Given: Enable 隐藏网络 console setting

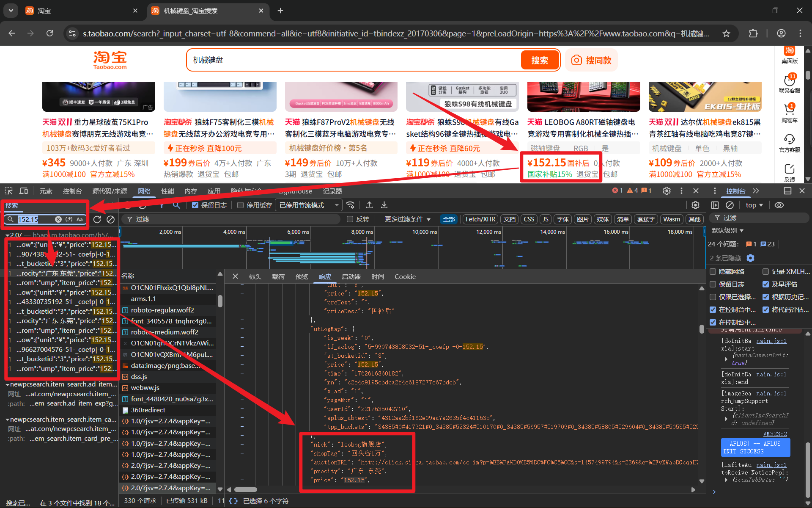Looking at the screenshot, I should [713, 272].
